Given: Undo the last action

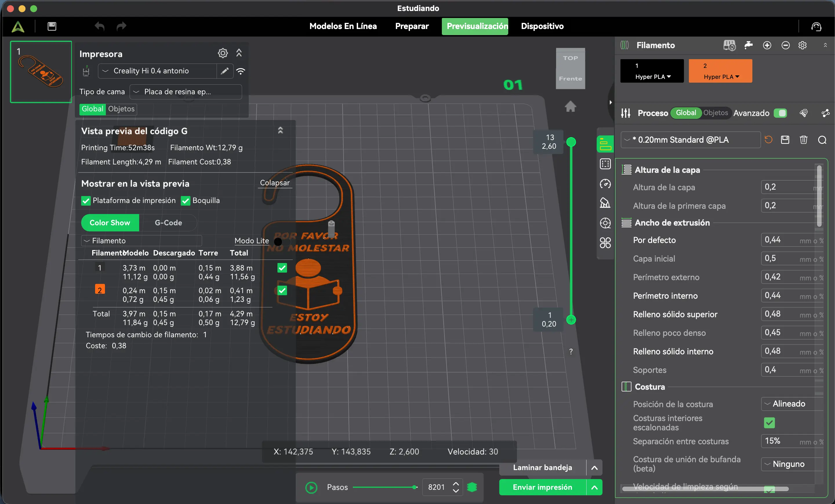Looking at the screenshot, I should point(100,26).
